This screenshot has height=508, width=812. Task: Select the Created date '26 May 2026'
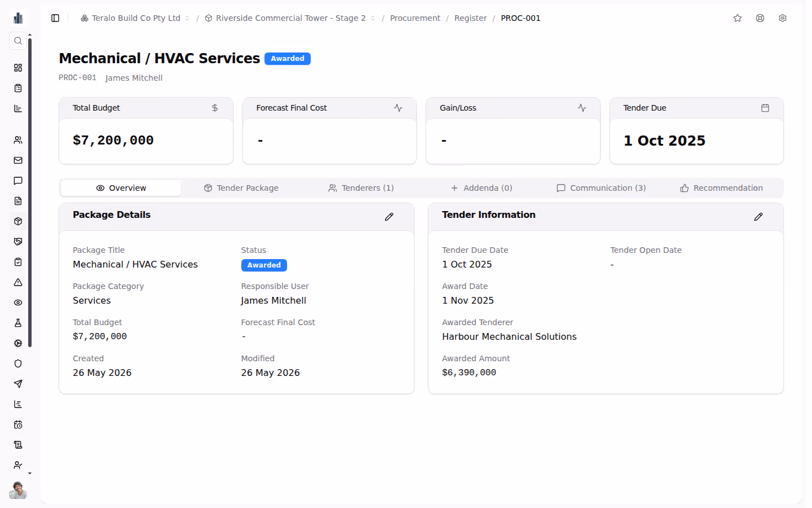(102, 373)
